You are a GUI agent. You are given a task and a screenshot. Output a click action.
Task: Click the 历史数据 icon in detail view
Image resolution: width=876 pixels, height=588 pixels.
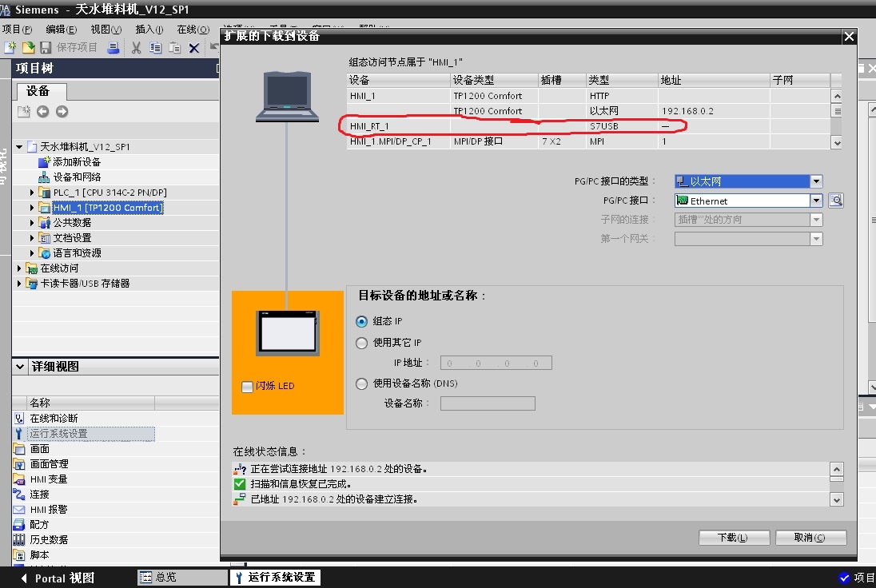point(19,540)
